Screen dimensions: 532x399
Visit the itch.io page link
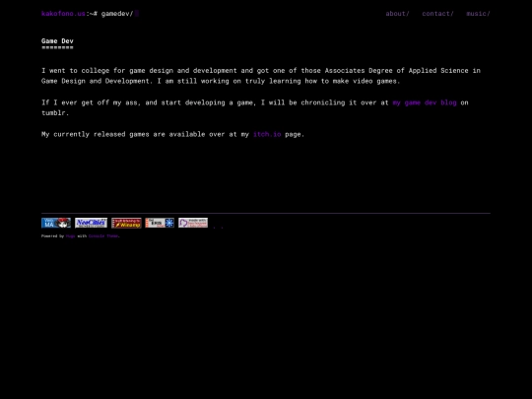tap(267, 134)
